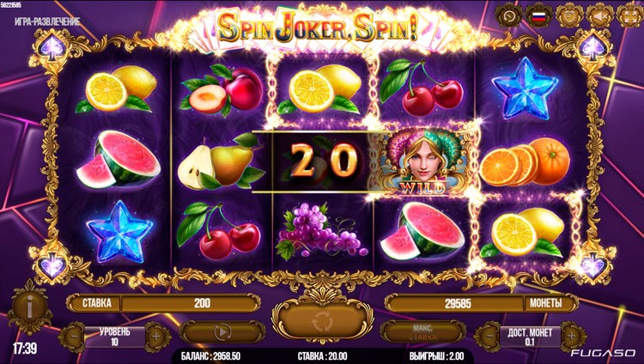The height and width of the screenshot is (364, 644).
Task: Click the grapes symbol on reels
Action: click(323, 231)
